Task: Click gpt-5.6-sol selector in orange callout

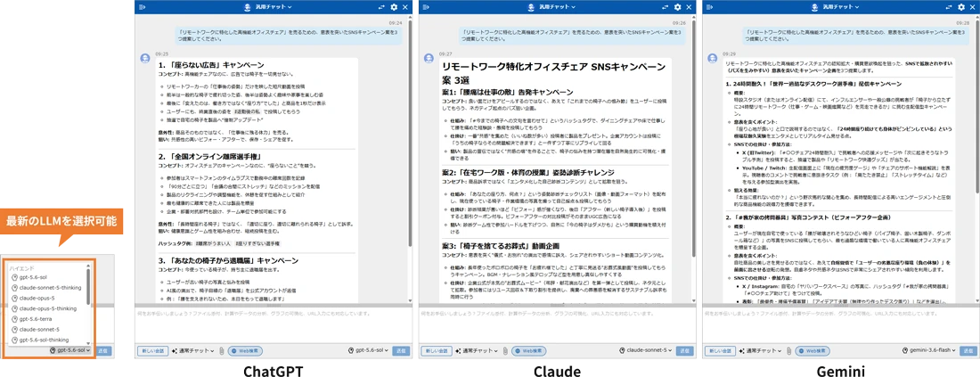Action: [70, 350]
